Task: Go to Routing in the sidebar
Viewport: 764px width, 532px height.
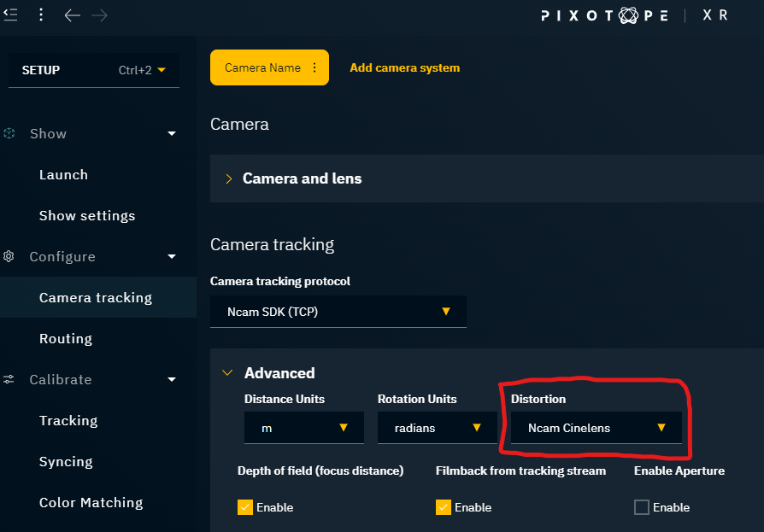Action: pyautogui.click(x=66, y=338)
